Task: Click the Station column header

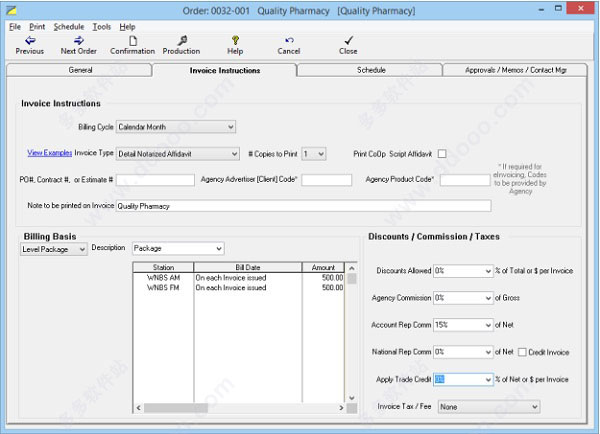Action: [x=163, y=268]
